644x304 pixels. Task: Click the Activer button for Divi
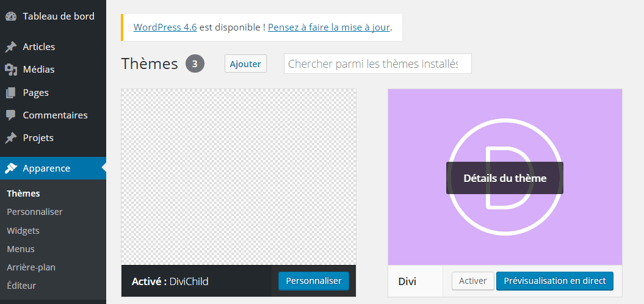472,281
